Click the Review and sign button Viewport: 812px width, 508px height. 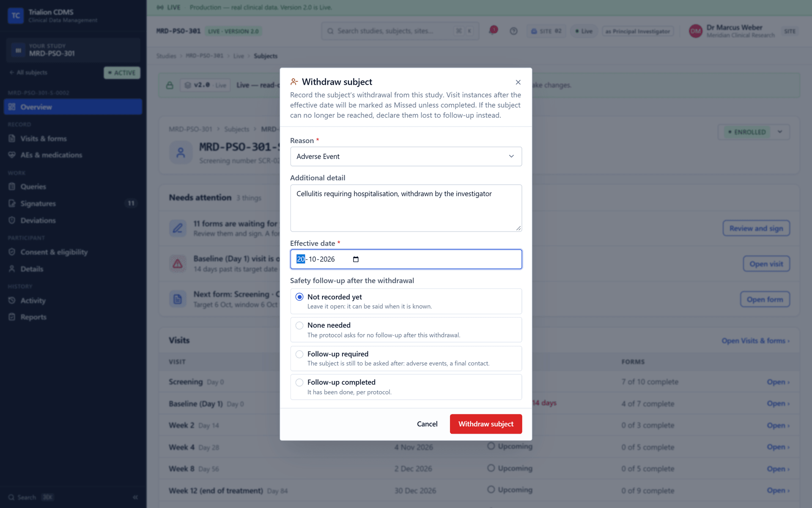coord(756,228)
